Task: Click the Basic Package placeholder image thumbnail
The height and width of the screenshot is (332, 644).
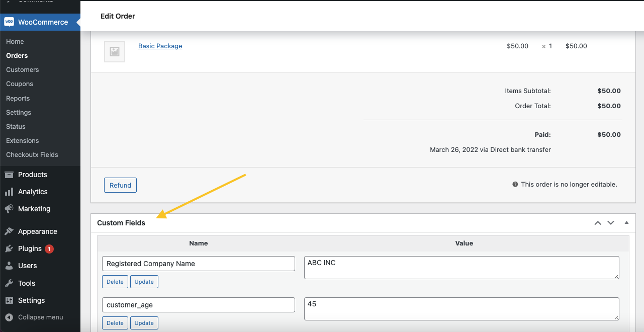Action: tap(115, 51)
